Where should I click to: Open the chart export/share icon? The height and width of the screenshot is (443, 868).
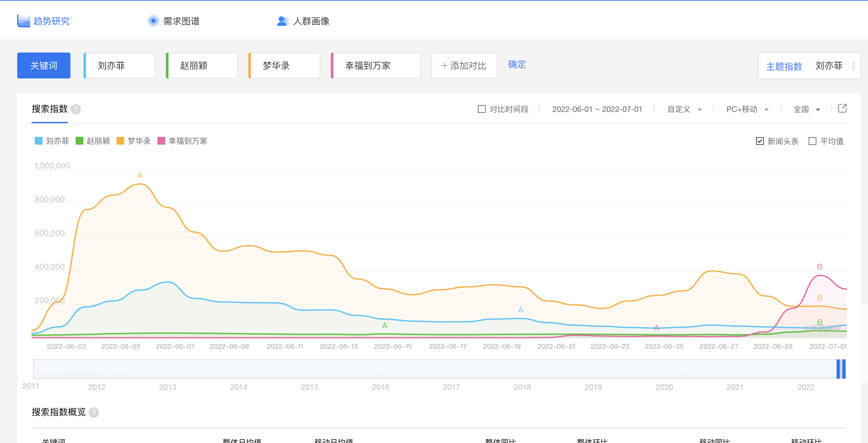coord(843,108)
